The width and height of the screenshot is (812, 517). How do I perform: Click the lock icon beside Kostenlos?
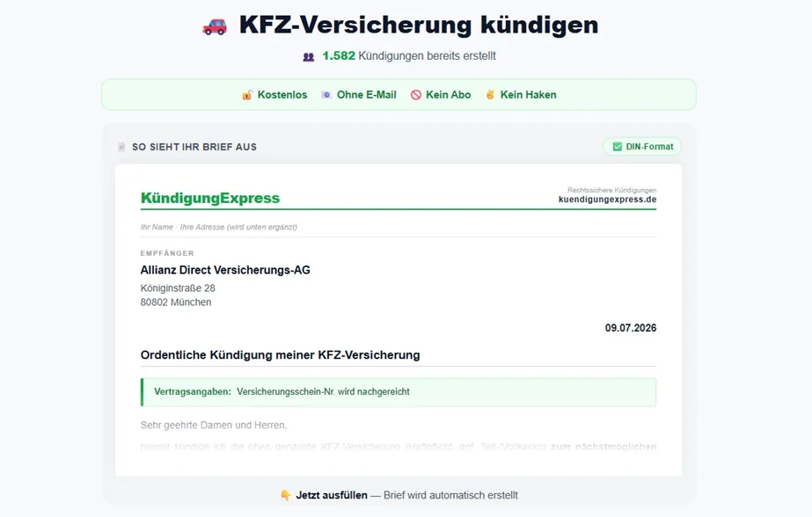coord(247,95)
